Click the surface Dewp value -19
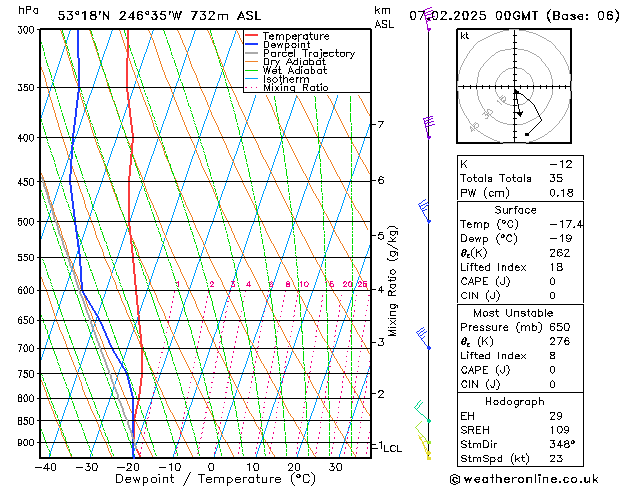 tap(561, 239)
